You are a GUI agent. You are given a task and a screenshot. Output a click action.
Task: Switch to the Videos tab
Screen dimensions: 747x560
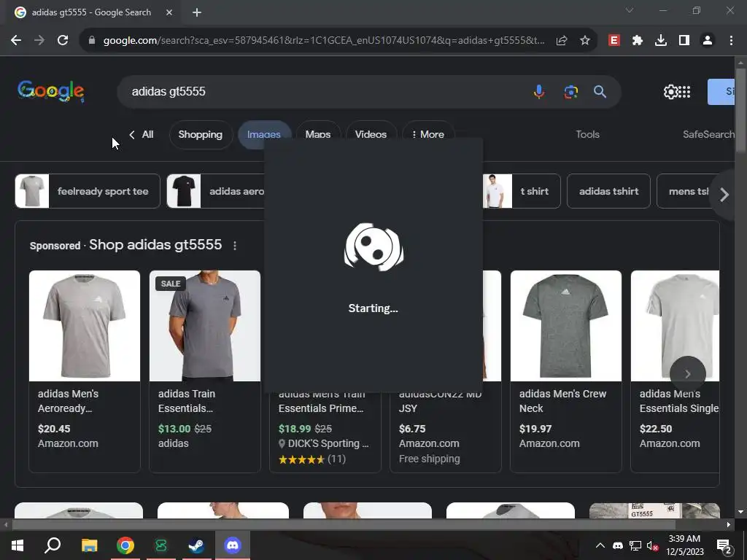[x=371, y=135]
